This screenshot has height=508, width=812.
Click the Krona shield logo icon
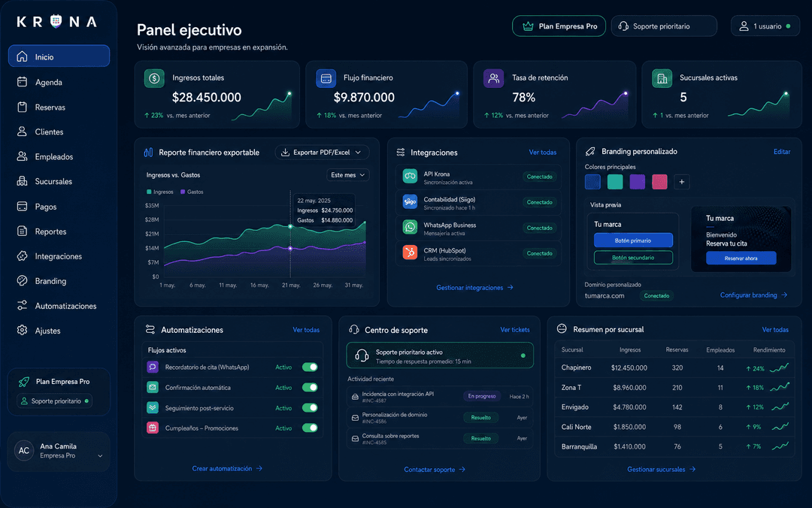[56, 21]
